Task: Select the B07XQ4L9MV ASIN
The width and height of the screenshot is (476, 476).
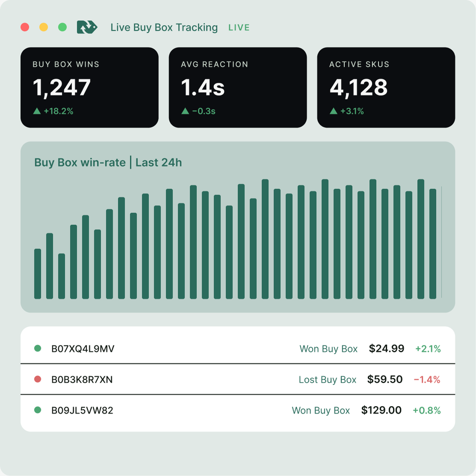Action: [x=83, y=349]
